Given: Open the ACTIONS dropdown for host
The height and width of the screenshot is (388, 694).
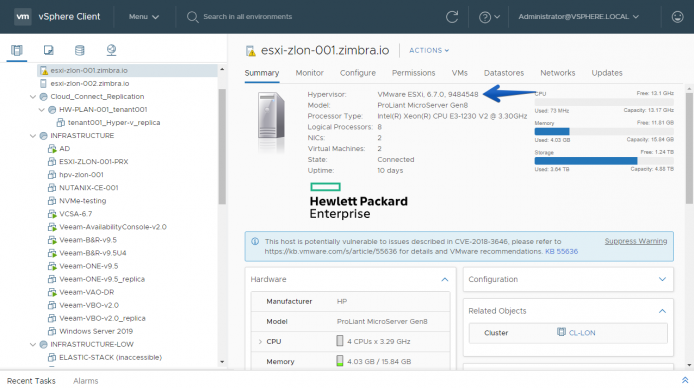Looking at the screenshot, I should click(x=429, y=50).
